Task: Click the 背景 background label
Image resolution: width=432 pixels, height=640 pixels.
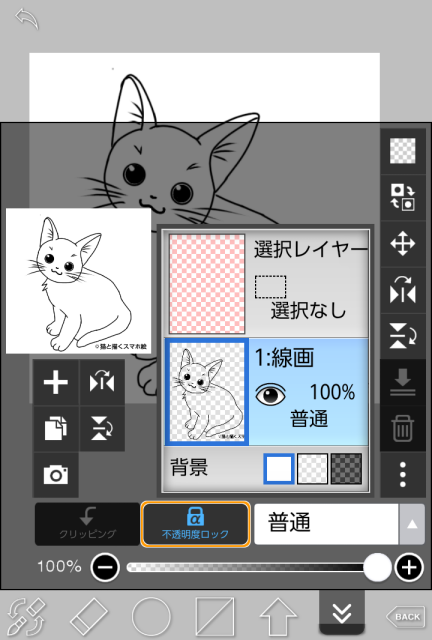Action: point(189,468)
